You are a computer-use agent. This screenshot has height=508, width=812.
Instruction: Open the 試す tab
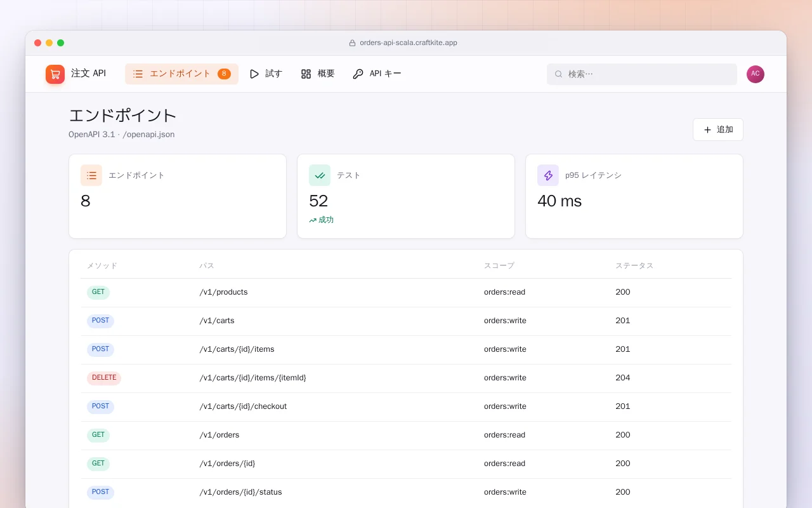pyautogui.click(x=266, y=74)
